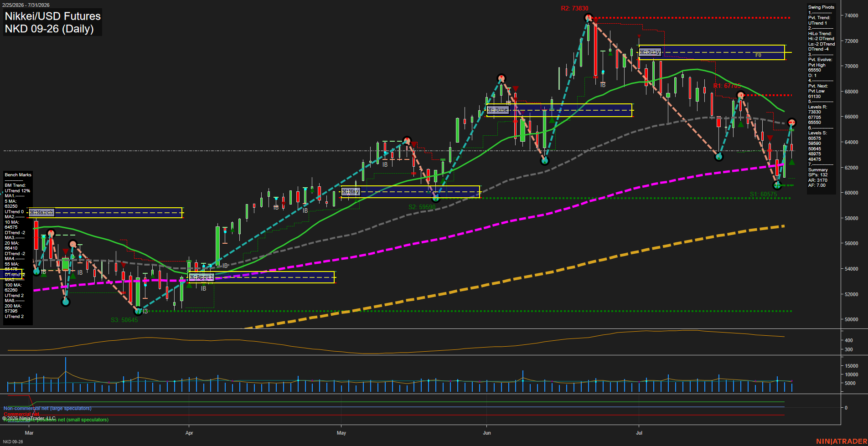
Task: Click the 50000 price axis label
Action: [852, 319]
